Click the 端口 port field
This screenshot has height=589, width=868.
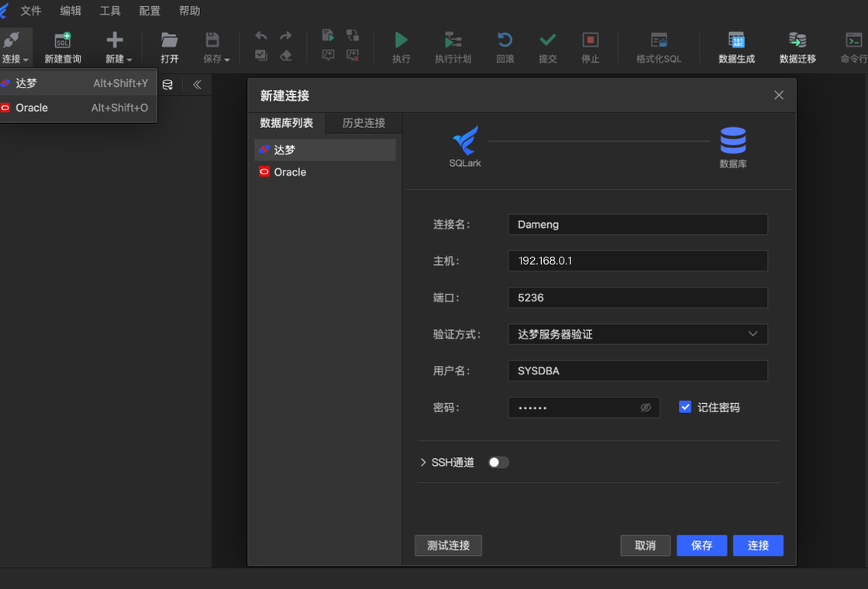pos(638,298)
